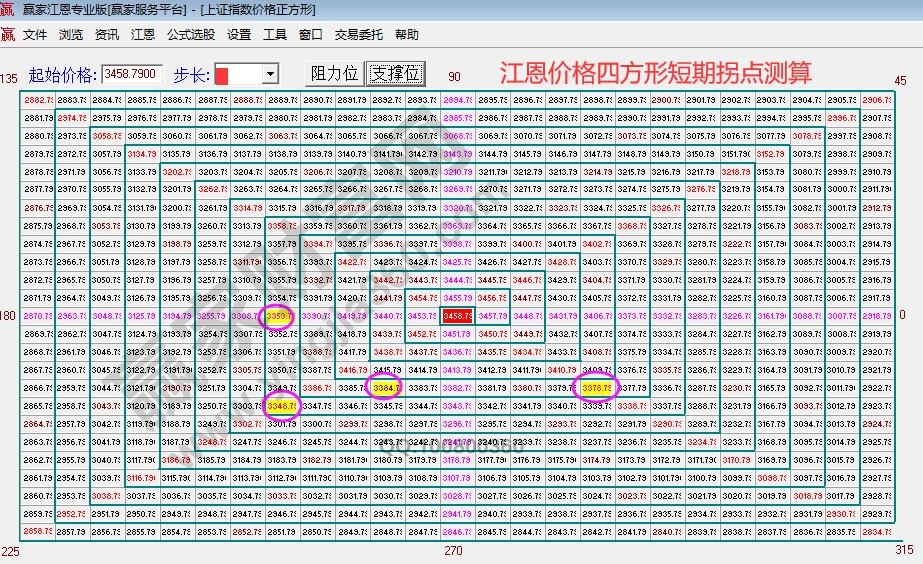Open the 江恩 menu
This screenshot has height=564, width=923.
(x=143, y=34)
